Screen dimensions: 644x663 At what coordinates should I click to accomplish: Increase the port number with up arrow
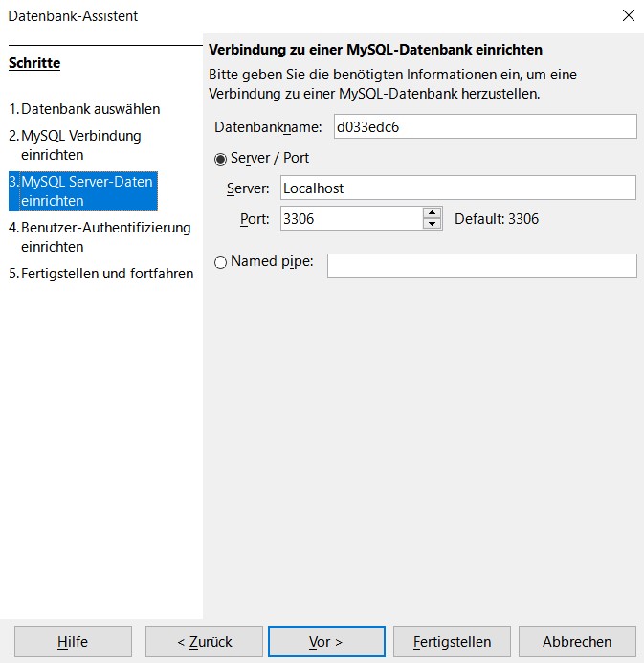pyautogui.click(x=433, y=212)
